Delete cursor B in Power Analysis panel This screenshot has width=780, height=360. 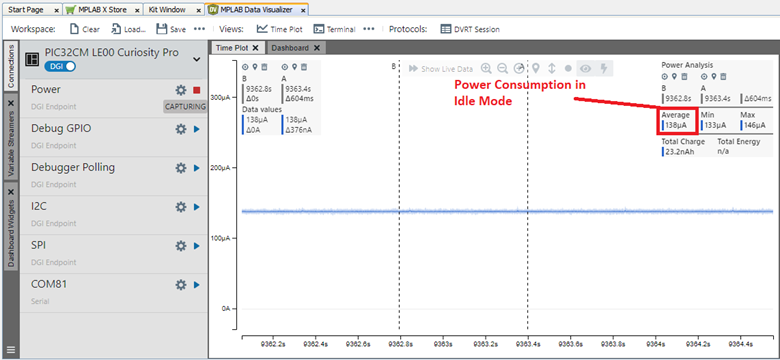pyautogui.click(x=684, y=77)
